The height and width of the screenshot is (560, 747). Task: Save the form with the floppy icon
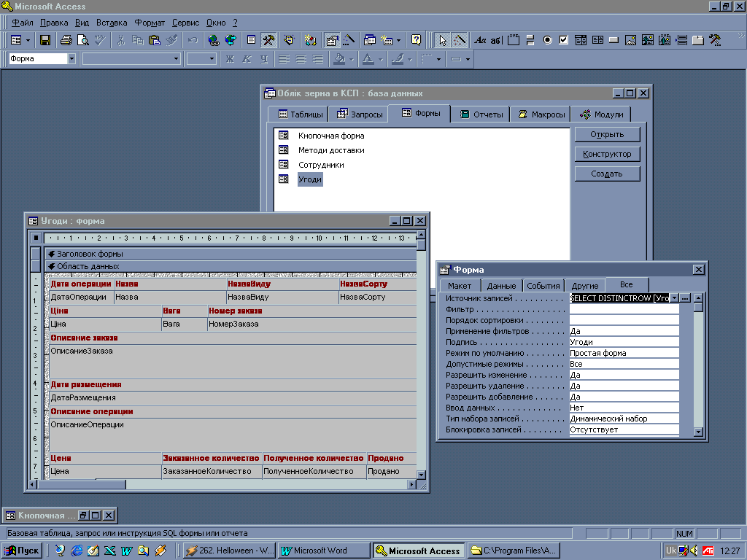[x=45, y=40]
